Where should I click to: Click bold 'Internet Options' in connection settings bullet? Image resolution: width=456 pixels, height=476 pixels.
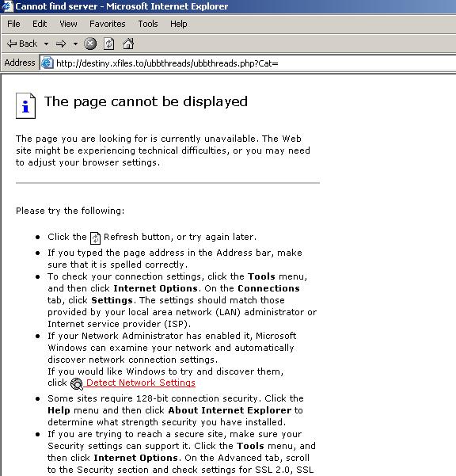point(156,288)
